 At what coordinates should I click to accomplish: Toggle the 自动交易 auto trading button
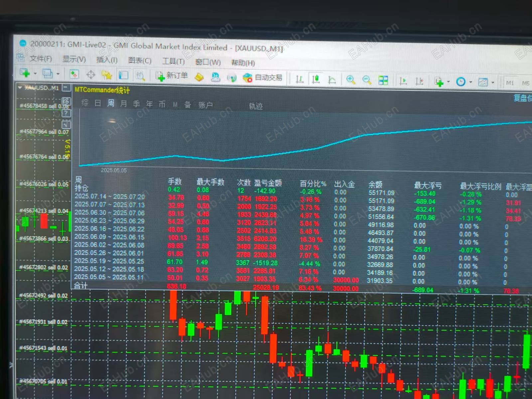pyautogui.click(x=263, y=78)
